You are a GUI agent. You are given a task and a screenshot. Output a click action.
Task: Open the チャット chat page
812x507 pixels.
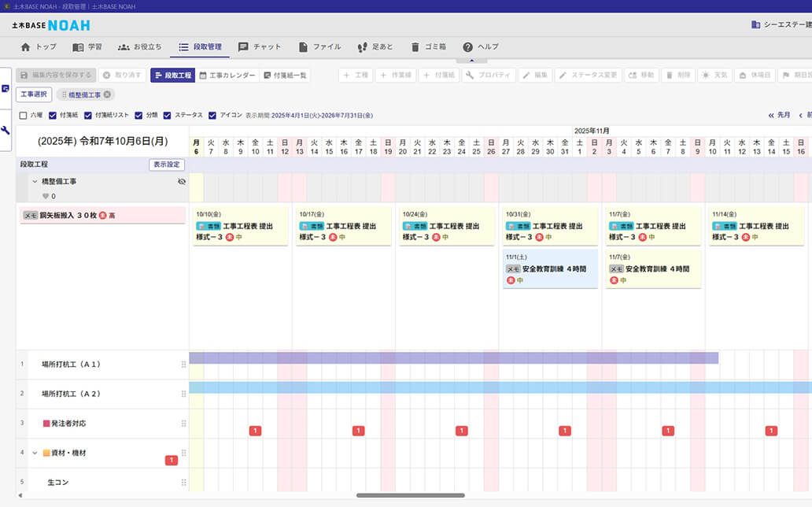tap(259, 47)
